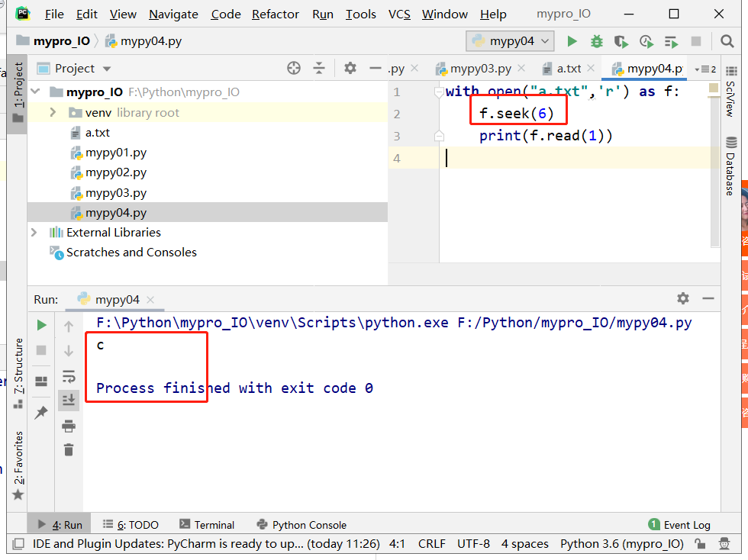Click the up arrow in Run panel
Viewport: 748px width, 560px height.
pyautogui.click(x=69, y=327)
